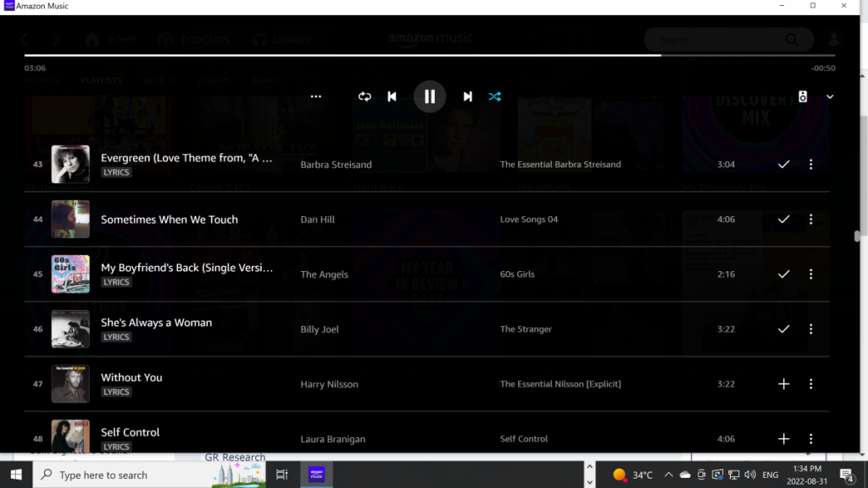Switch to the Albums tab

pyautogui.click(x=214, y=80)
